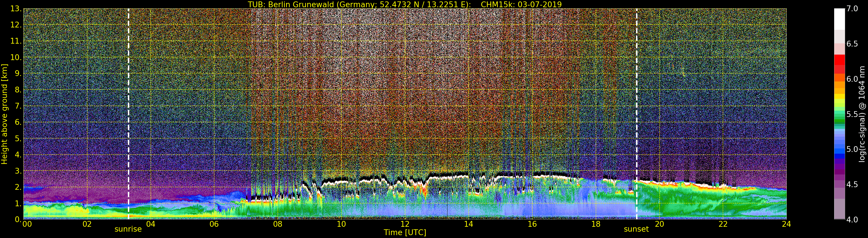Viewport: 868px width, 238px height.
Task: Click the bright red segment of the colorbar
Action: pos(839,59)
